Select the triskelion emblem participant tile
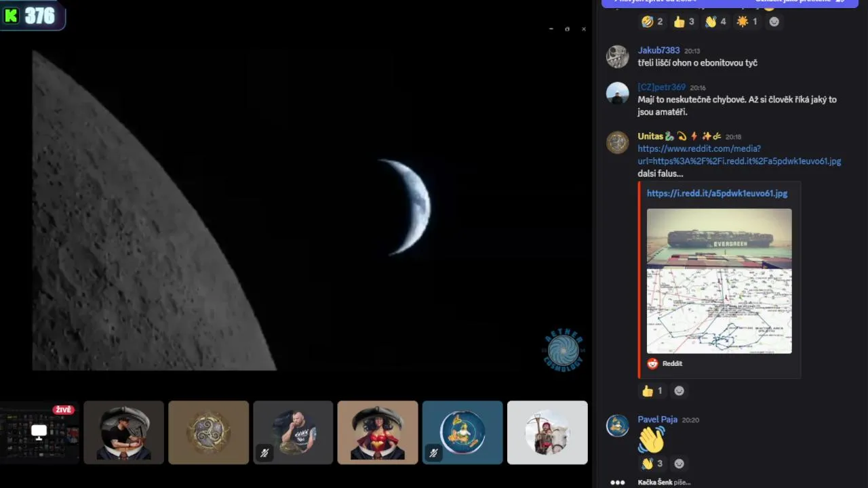The image size is (868, 488). pyautogui.click(x=208, y=432)
